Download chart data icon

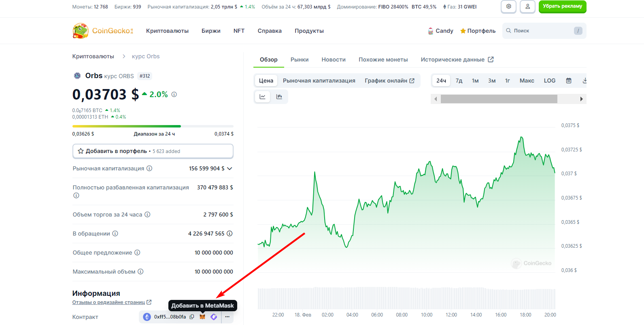584,81
